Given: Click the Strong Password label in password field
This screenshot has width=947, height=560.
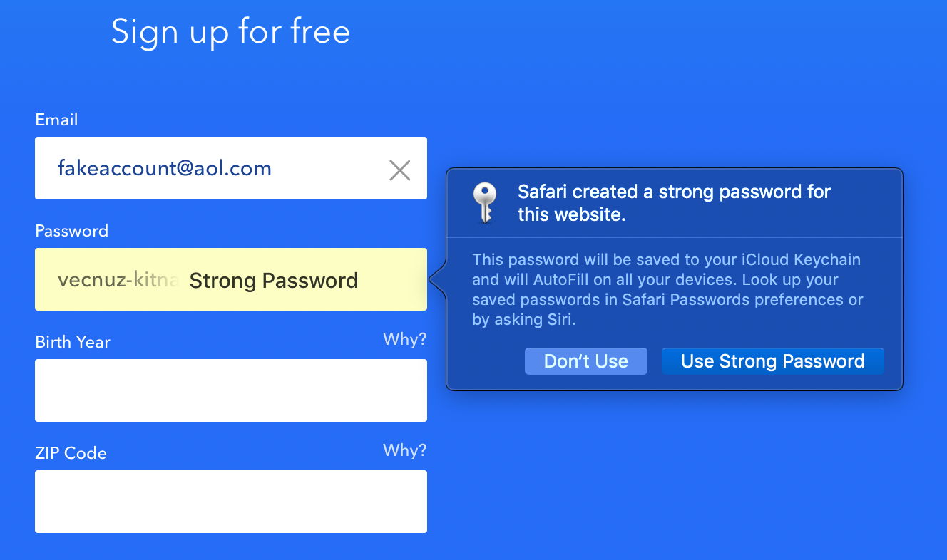Looking at the screenshot, I should [274, 281].
